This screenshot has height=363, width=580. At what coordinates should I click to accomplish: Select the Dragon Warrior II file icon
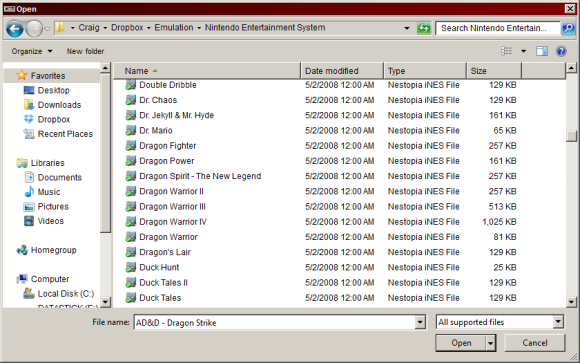[130, 191]
